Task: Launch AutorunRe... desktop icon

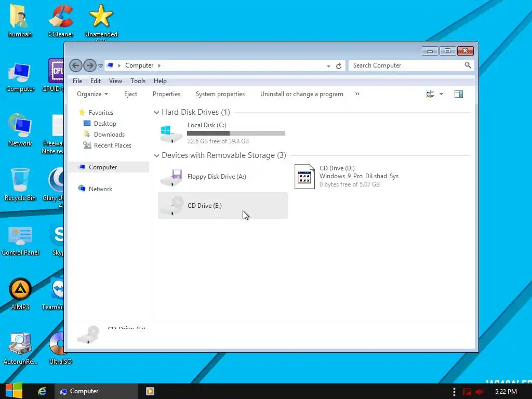Action: pos(20,348)
